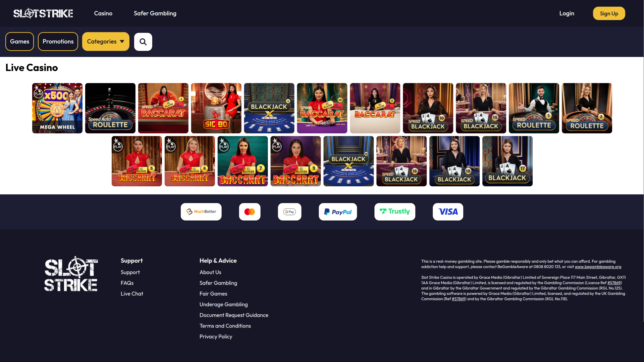The image size is (644, 362).
Task: Expand the Categories dropdown
Action: click(x=106, y=42)
